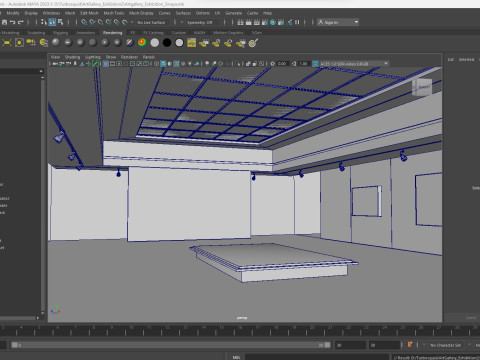The image size is (480, 360).
Task: Select by component type icon
Action: (60, 22)
